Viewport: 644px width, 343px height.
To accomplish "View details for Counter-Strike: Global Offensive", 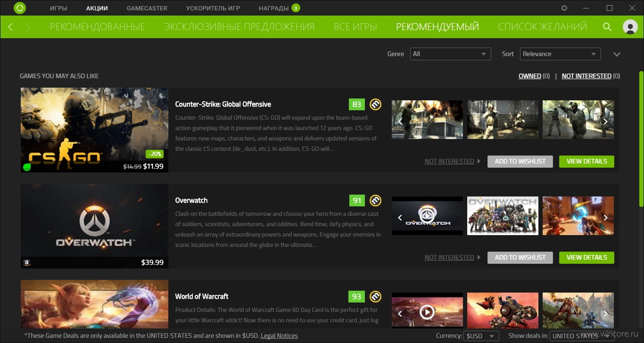I will [x=586, y=161].
